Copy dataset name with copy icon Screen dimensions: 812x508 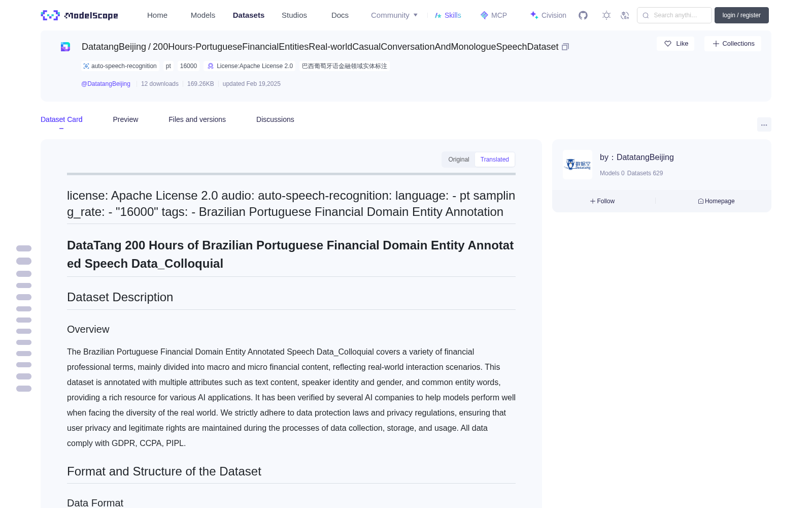point(565,47)
